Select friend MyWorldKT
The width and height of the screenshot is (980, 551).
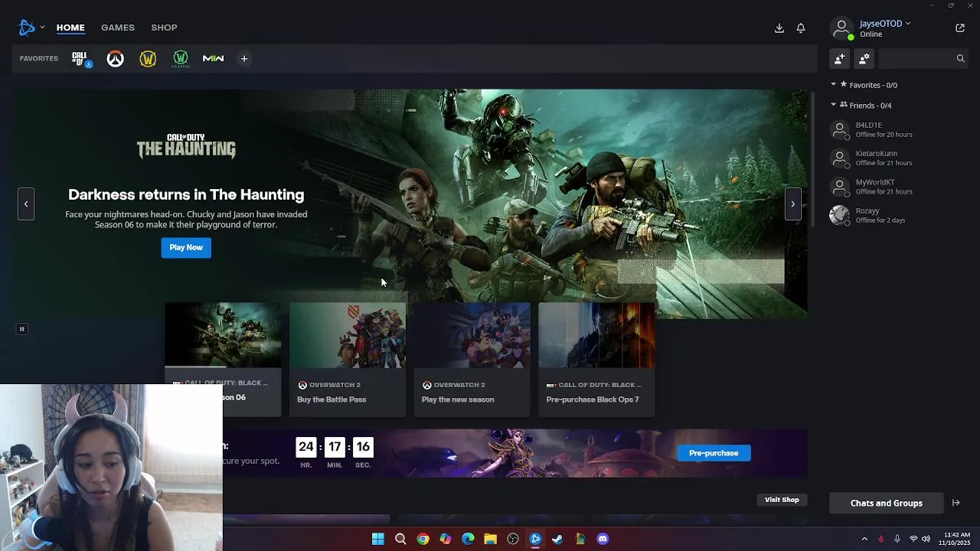point(897,187)
